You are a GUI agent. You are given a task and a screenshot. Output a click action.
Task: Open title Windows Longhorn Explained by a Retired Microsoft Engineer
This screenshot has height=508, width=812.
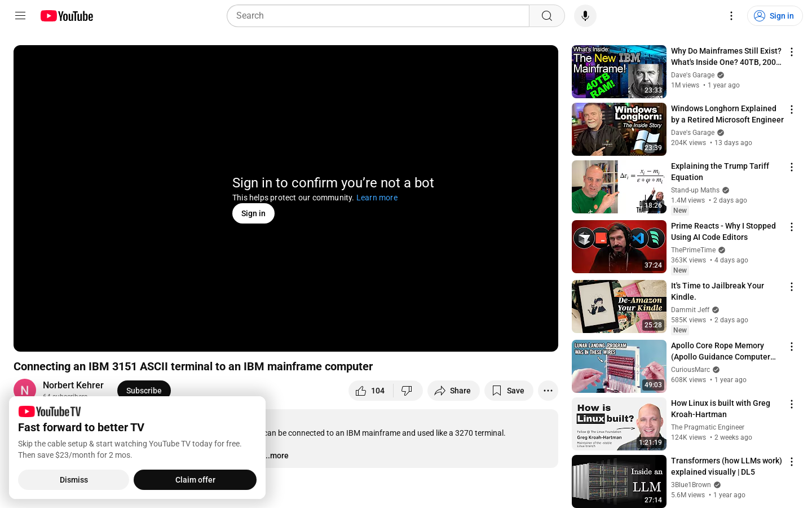(727, 114)
